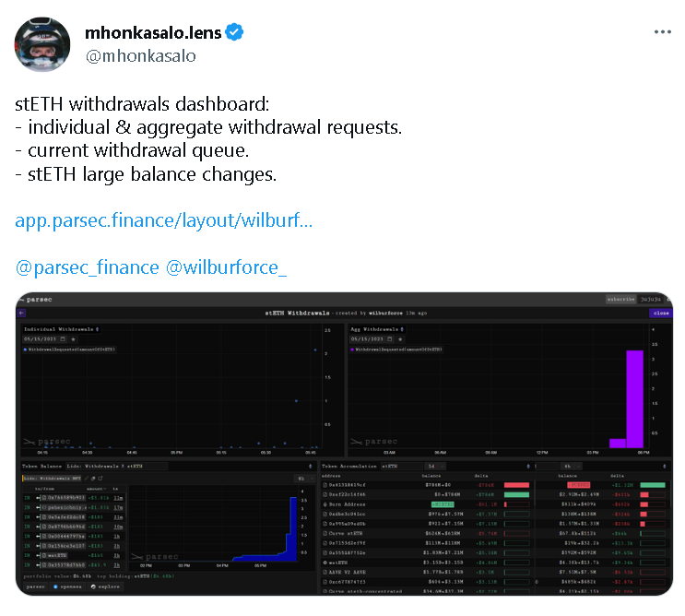Click the star icon in Agg Withdrawals panel
Screen dimensions: 685x616
click(400, 339)
